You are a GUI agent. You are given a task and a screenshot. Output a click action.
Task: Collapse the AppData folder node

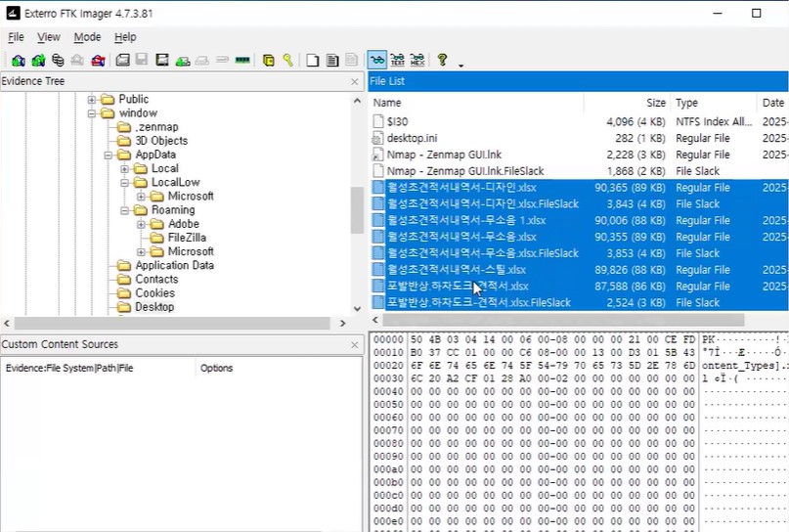point(109,155)
